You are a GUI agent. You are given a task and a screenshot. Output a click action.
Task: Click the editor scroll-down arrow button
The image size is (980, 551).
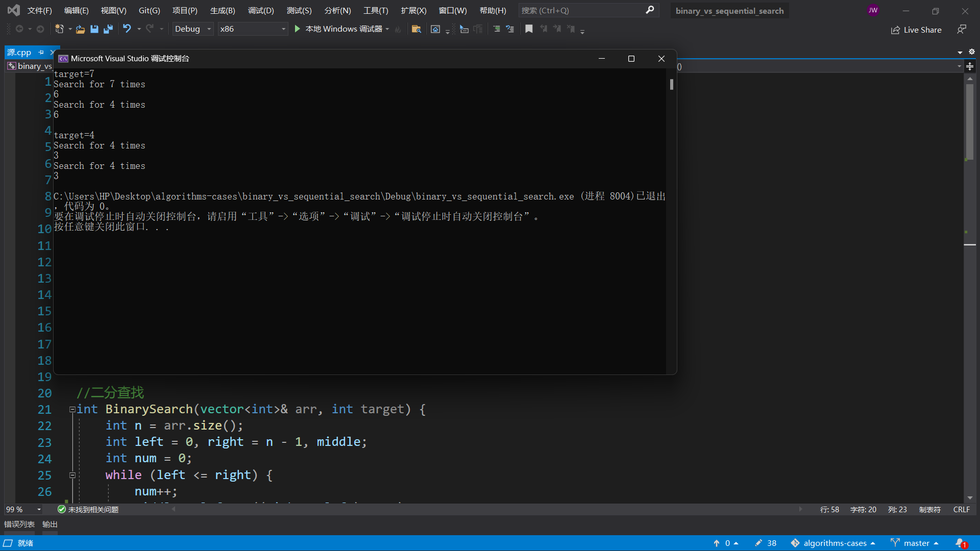pos(970,498)
